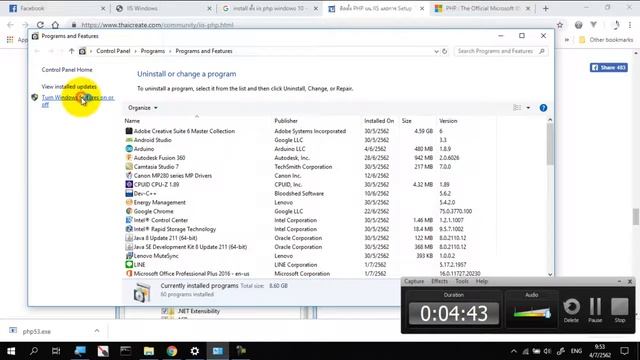This screenshot has height=360, width=640.
Task: Sort by the Name column header
Action: click(132, 121)
